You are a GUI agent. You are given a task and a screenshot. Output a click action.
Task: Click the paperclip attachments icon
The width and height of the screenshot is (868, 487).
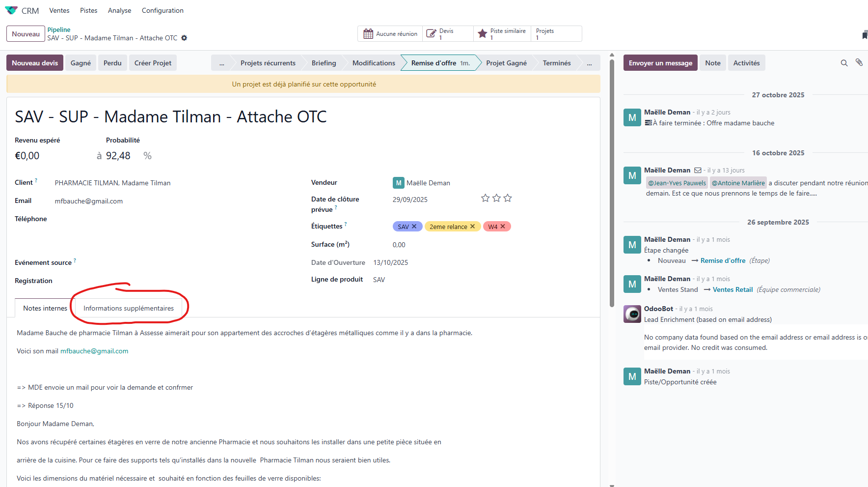tap(859, 62)
